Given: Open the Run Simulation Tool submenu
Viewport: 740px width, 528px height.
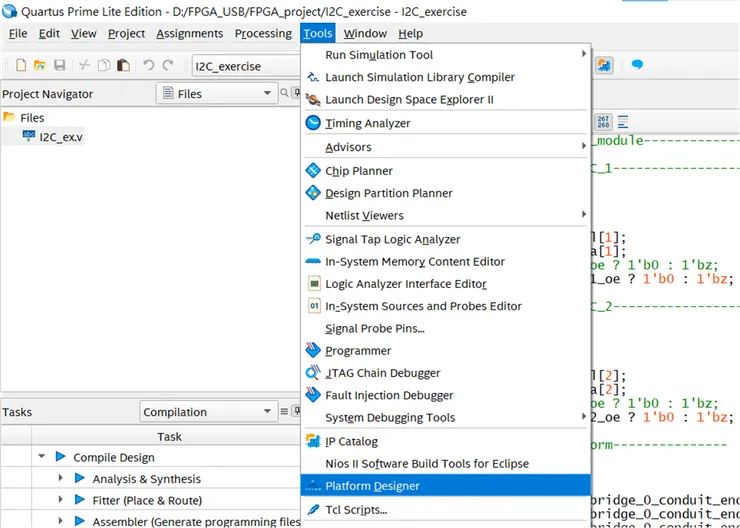Looking at the screenshot, I should coord(379,55).
